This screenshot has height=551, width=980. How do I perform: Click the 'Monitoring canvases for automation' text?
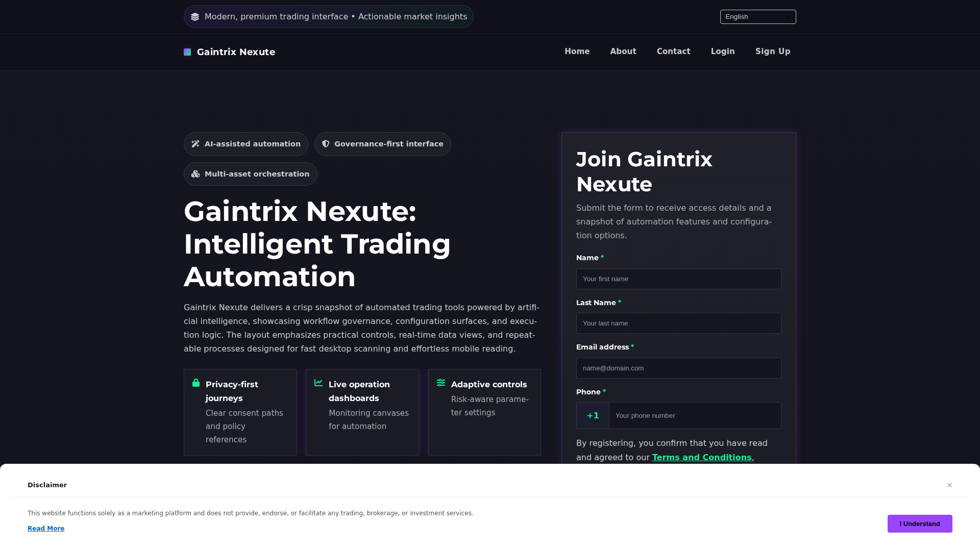pyautogui.click(x=369, y=420)
